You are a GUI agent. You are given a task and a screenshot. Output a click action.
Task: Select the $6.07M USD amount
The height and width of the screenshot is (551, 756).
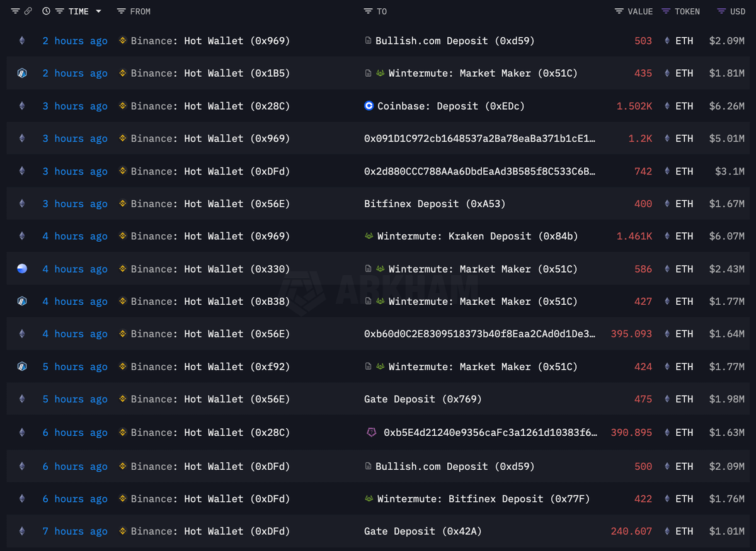tap(726, 236)
